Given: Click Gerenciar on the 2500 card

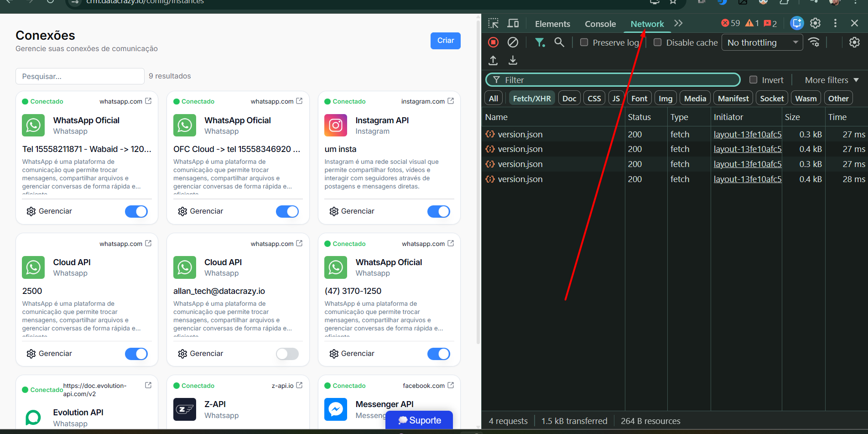Looking at the screenshot, I should click(49, 354).
